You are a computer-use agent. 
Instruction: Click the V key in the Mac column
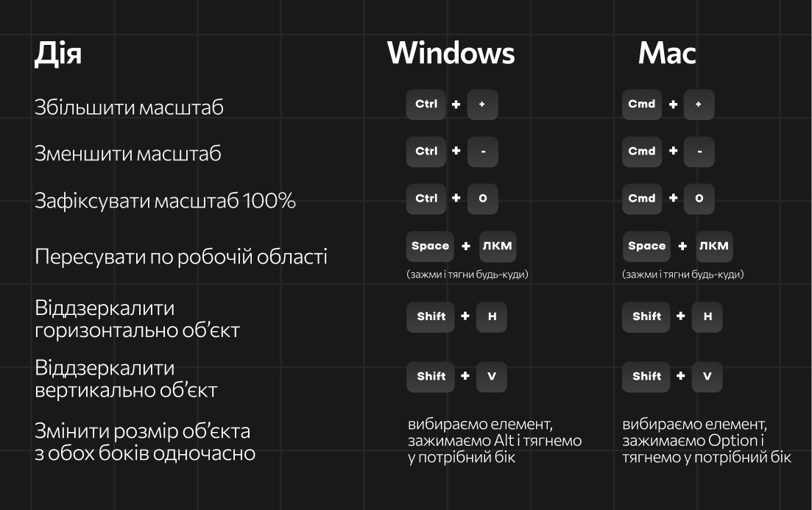tap(707, 376)
